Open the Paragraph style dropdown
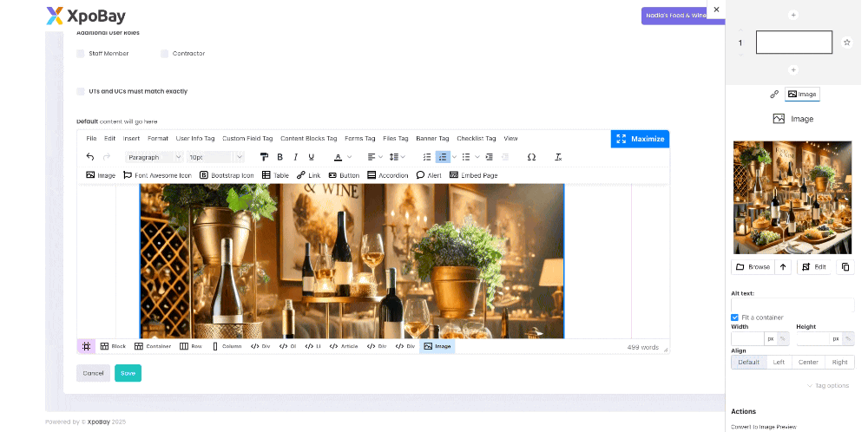The height and width of the screenshot is (432, 868). tap(155, 157)
